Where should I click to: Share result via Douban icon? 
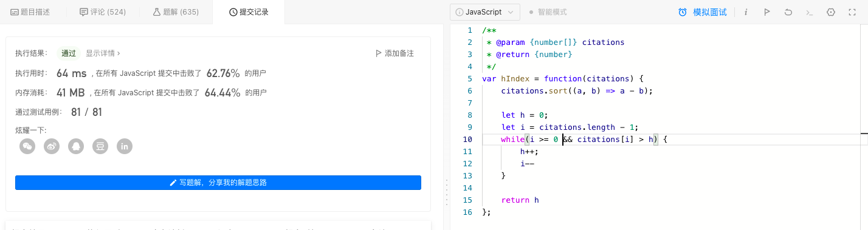[x=100, y=146]
